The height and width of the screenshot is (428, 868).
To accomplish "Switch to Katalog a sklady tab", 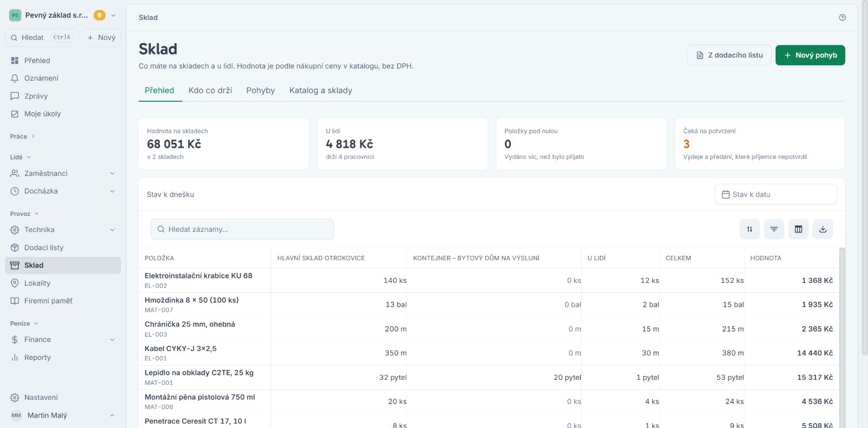I will [x=321, y=90].
